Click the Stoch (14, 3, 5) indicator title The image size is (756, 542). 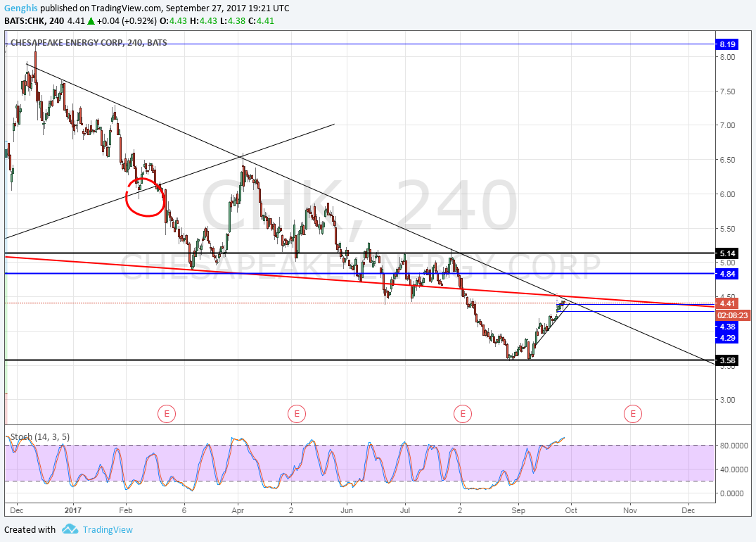tap(40, 437)
